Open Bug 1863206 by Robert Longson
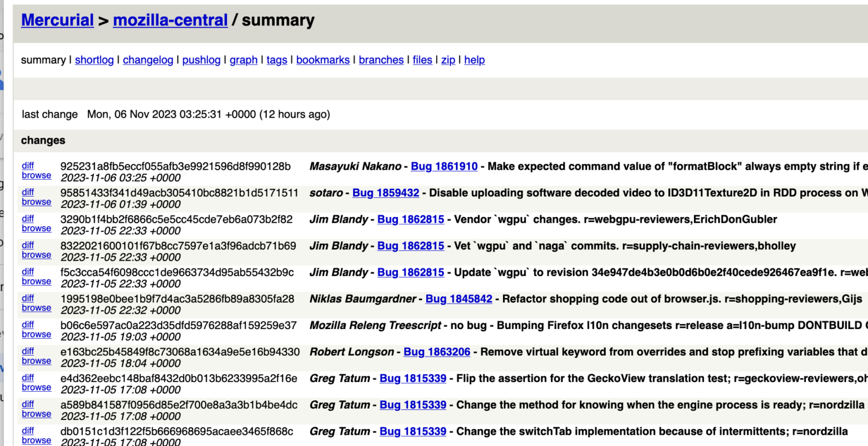This screenshot has width=868, height=446. tap(436, 352)
